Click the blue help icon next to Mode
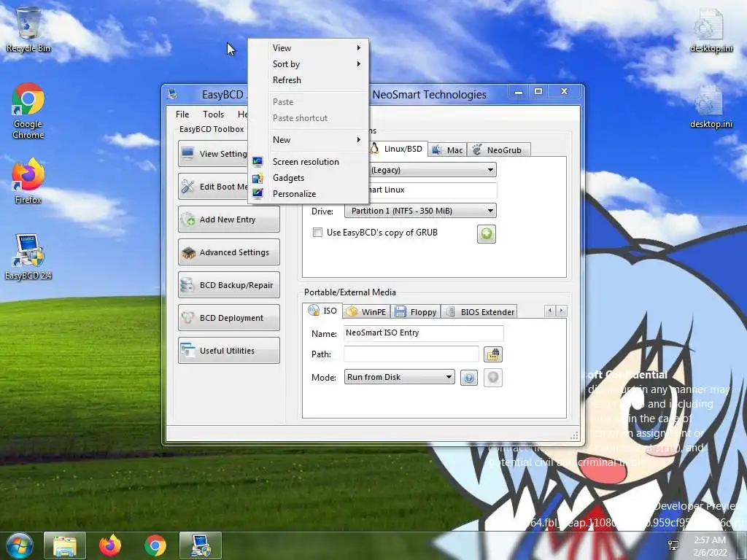This screenshot has width=747, height=560. pos(469,378)
